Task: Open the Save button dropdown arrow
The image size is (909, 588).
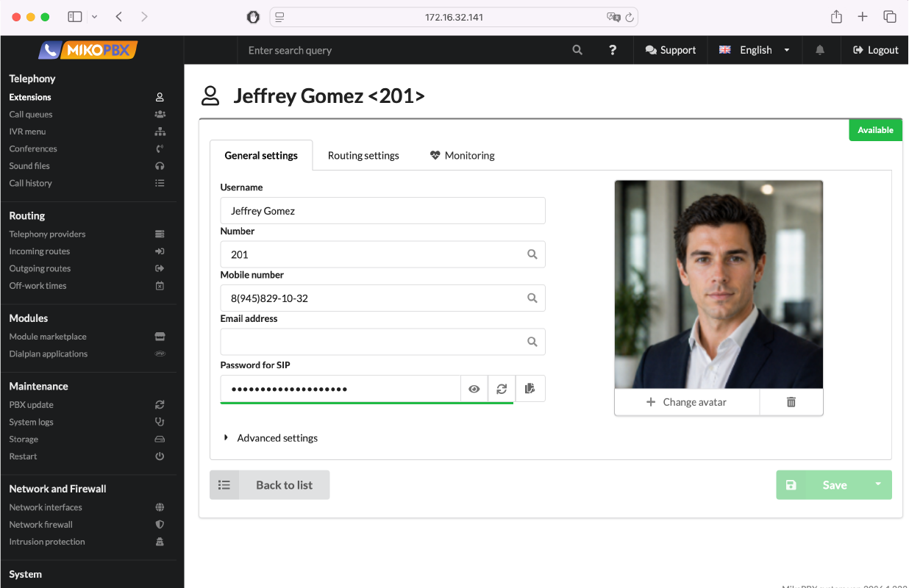Action: 877,484
